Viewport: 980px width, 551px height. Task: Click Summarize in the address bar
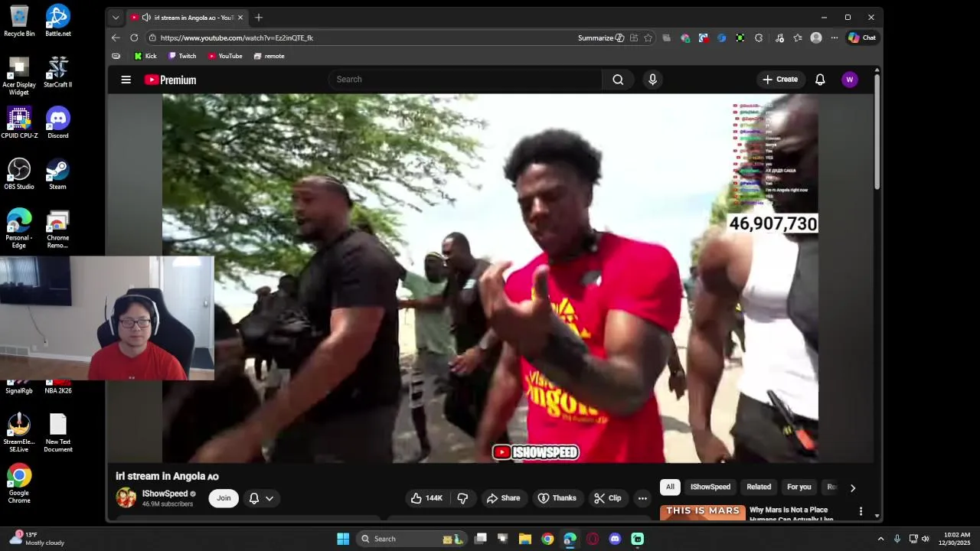[x=601, y=37]
